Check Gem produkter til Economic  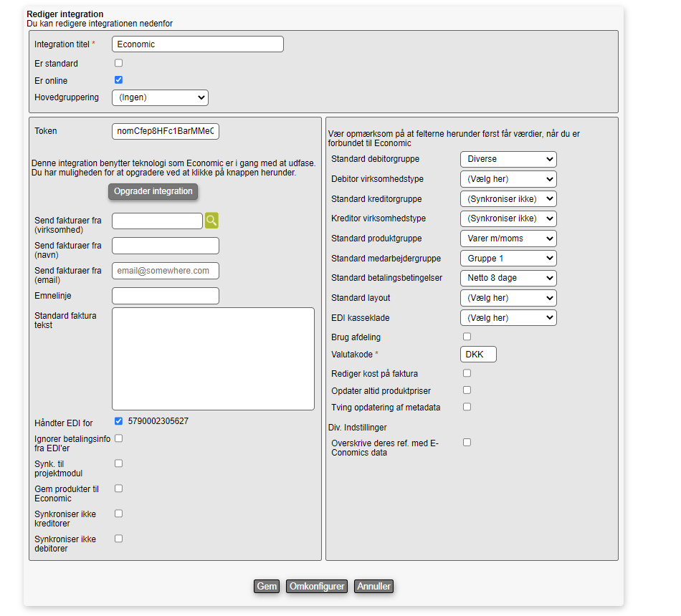[119, 489]
